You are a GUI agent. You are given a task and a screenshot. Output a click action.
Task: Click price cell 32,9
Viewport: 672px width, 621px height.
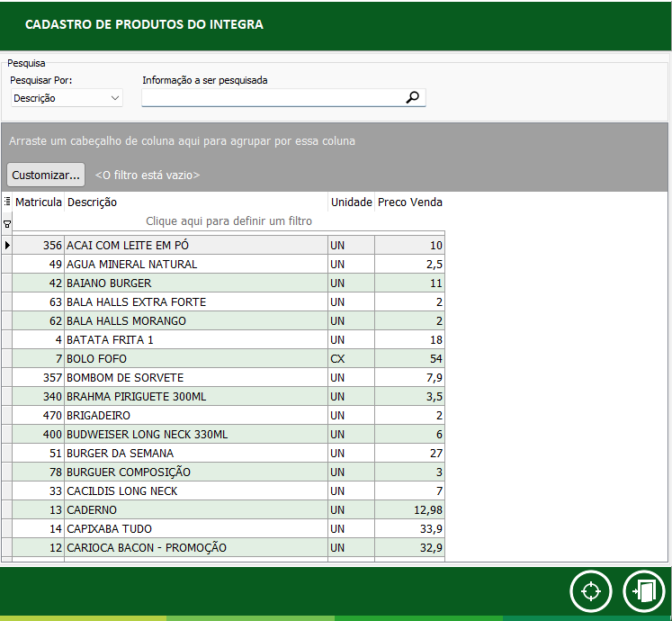409,547
